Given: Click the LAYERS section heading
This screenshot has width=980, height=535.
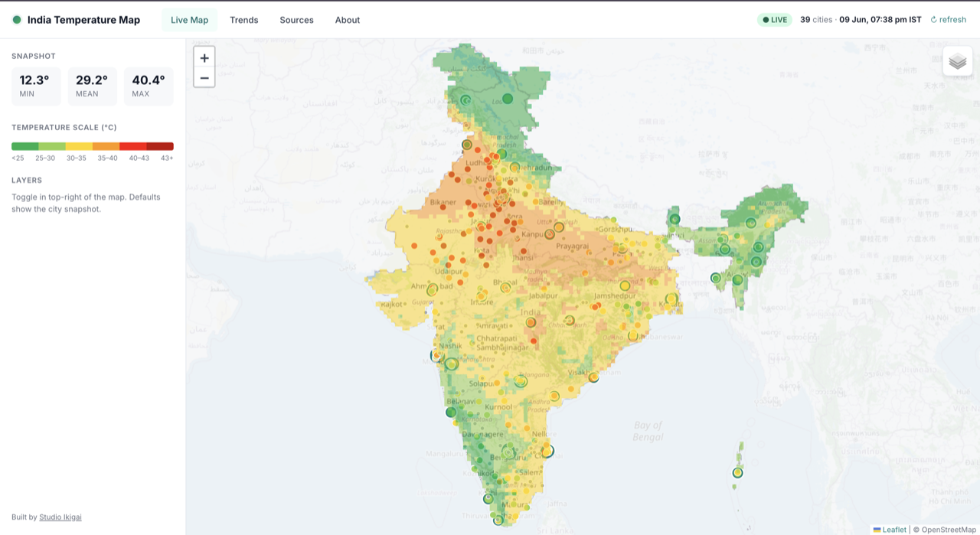Looking at the screenshot, I should (27, 181).
